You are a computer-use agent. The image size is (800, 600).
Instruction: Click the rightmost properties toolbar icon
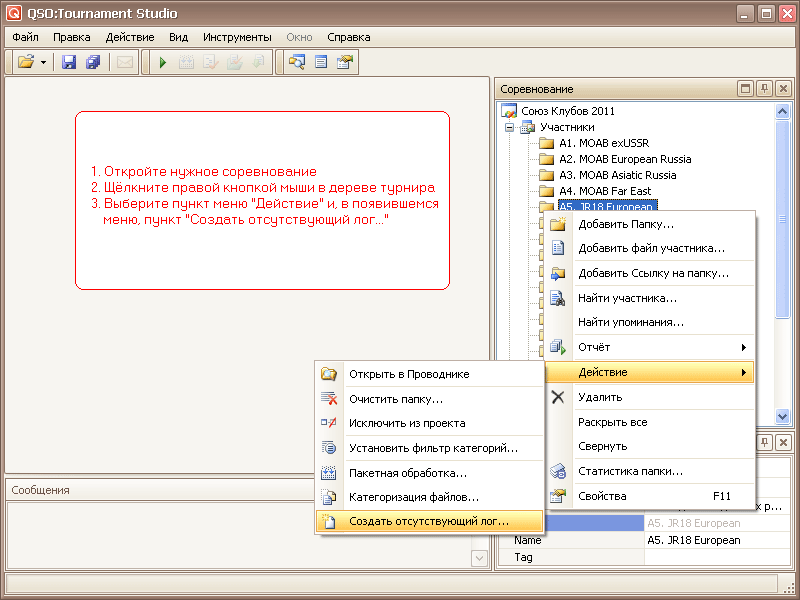(x=345, y=62)
